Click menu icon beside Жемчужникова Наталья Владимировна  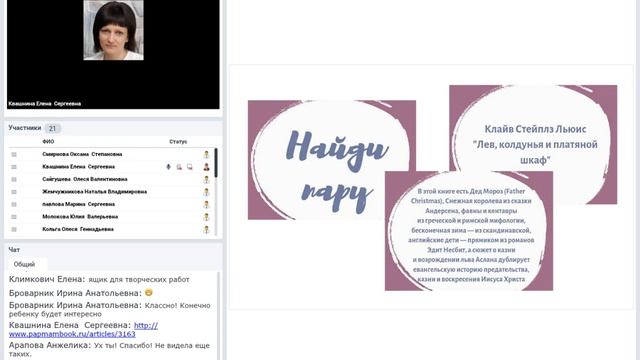[x=14, y=192]
